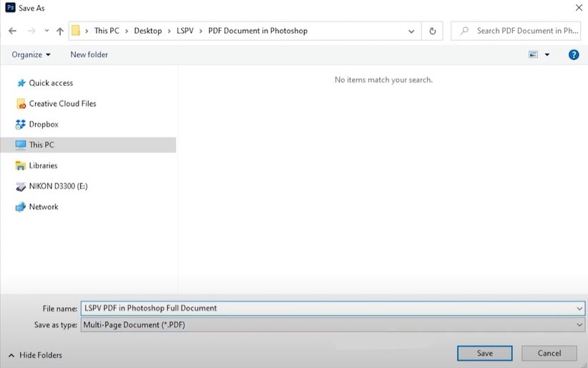
Task: Expand the File name dropdown arrow
Action: (579, 309)
